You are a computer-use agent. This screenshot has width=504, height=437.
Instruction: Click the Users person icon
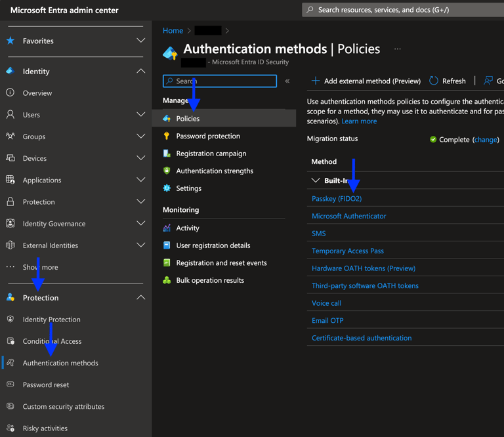[10, 114]
